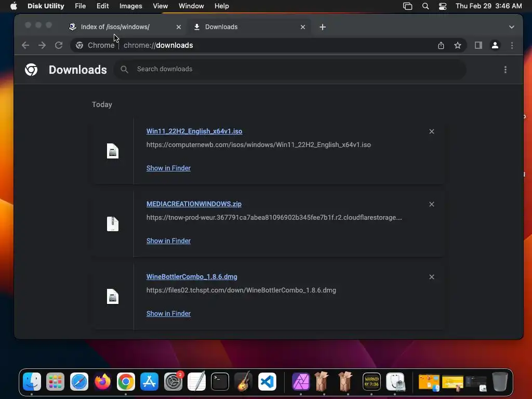The height and width of the screenshot is (399, 532).
Task: Expand the tab search chevron
Action: (512, 27)
